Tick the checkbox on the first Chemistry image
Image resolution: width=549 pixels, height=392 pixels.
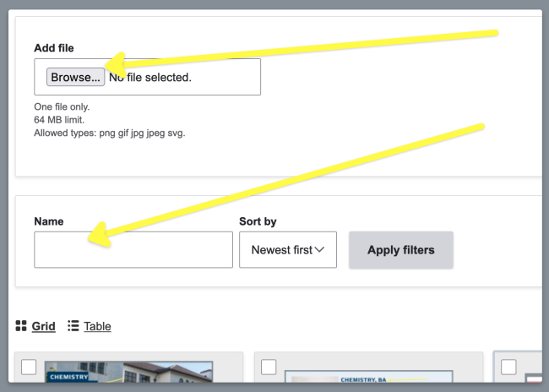point(29,367)
